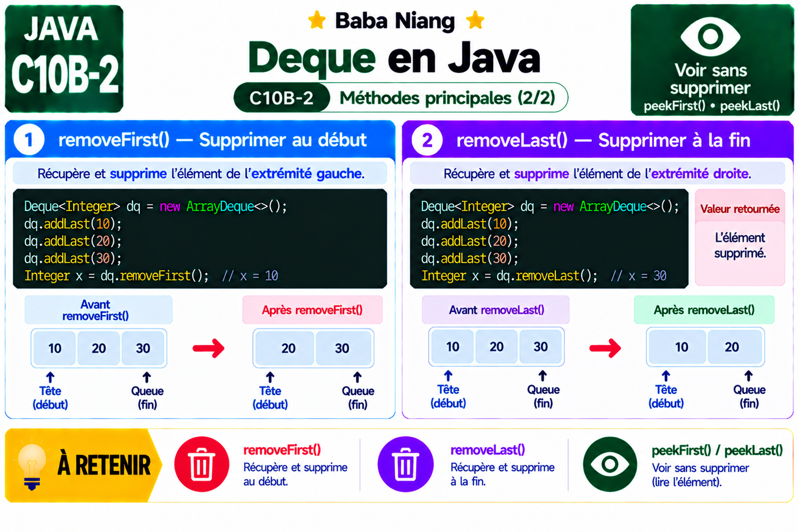Image resolution: width=798 pixels, height=532 pixels.
Task: Click the red arrow in the removeFirst() diagram
Action: coord(209,348)
